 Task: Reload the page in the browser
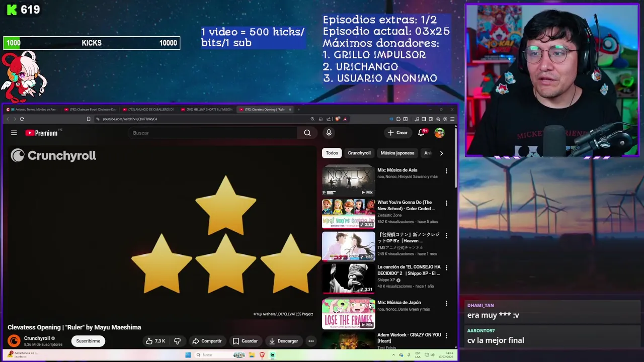[22, 119]
